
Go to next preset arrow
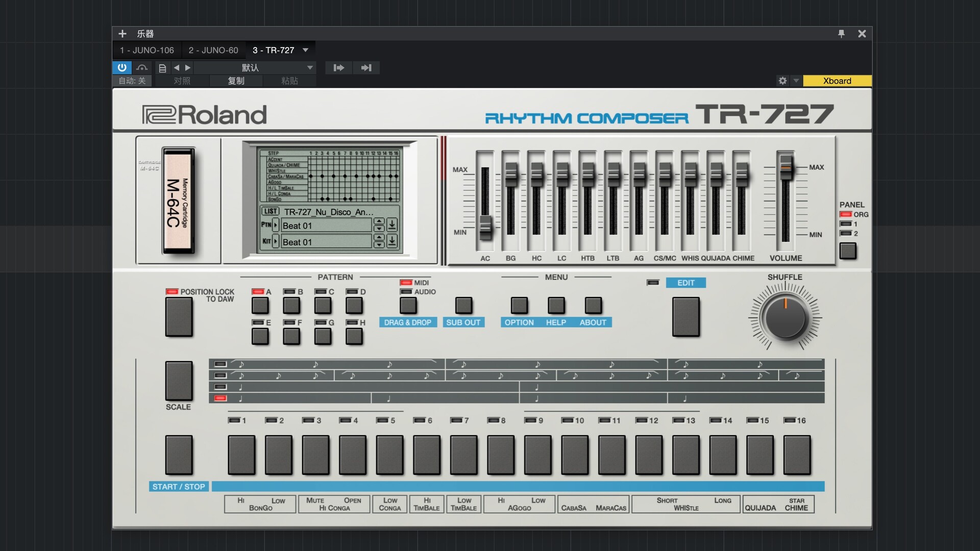pyautogui.click(x=188, y=67)
